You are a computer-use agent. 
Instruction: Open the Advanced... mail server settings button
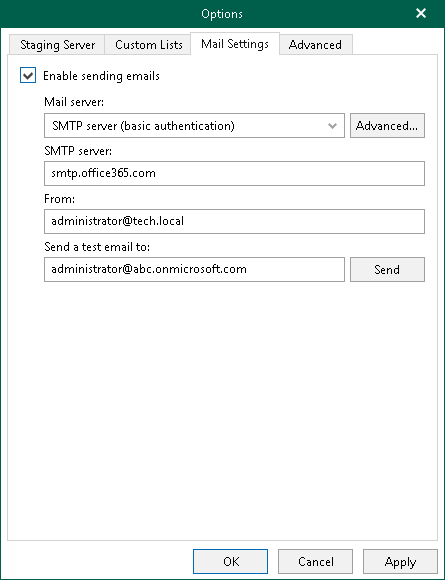pos(387,126)
